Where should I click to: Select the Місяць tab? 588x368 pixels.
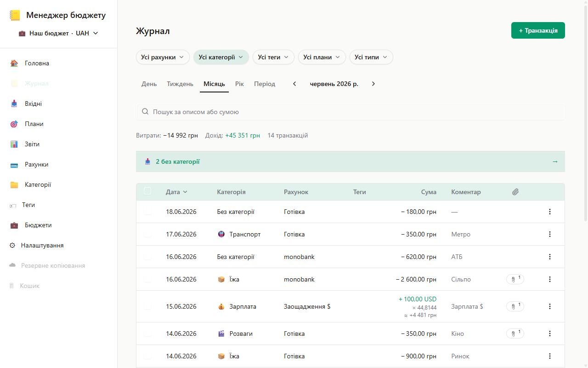(214, 84)
